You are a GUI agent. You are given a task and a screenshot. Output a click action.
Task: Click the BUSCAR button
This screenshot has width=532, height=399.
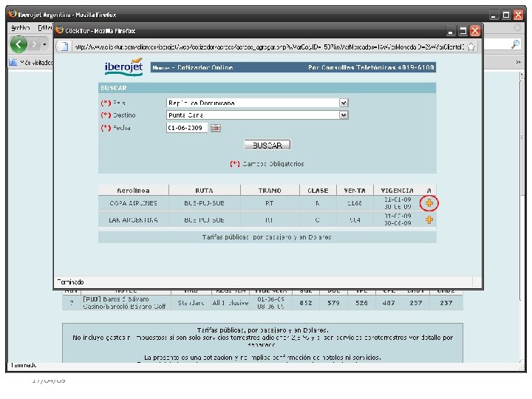click(267, 146)
